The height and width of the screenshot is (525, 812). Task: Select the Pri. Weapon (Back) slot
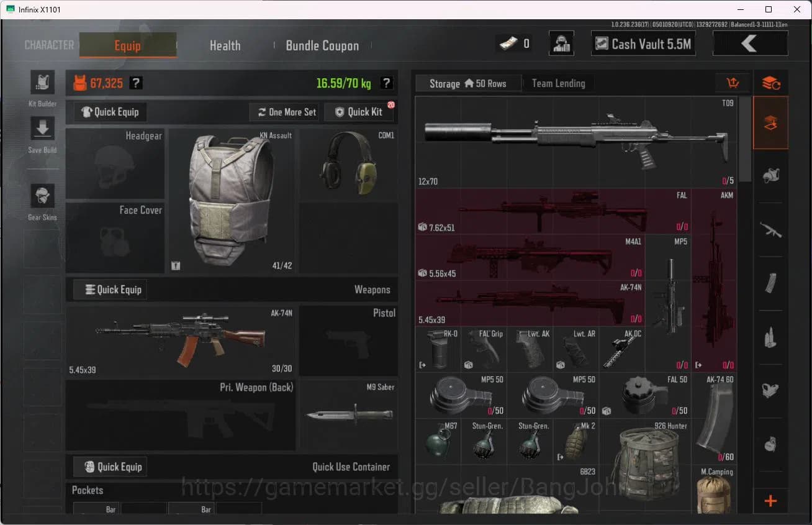(x=181, y=415)
